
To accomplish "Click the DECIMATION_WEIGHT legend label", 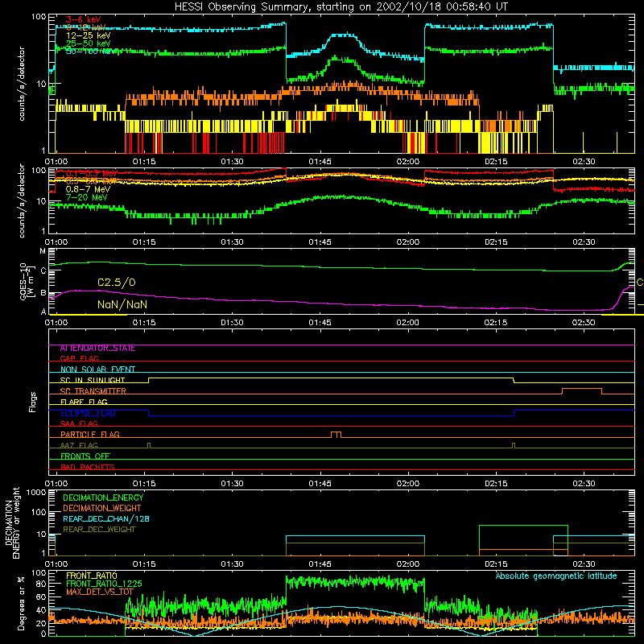I will (102, 508).
